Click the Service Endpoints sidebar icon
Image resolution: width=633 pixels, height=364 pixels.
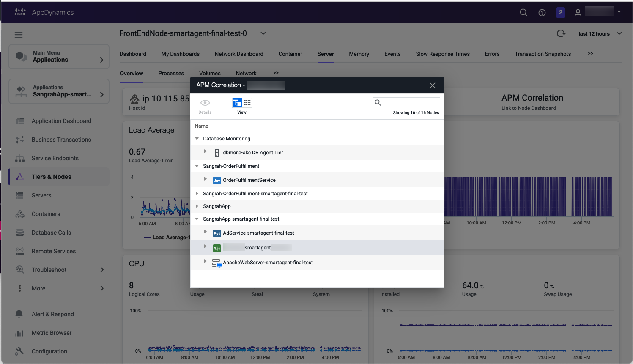20,158
